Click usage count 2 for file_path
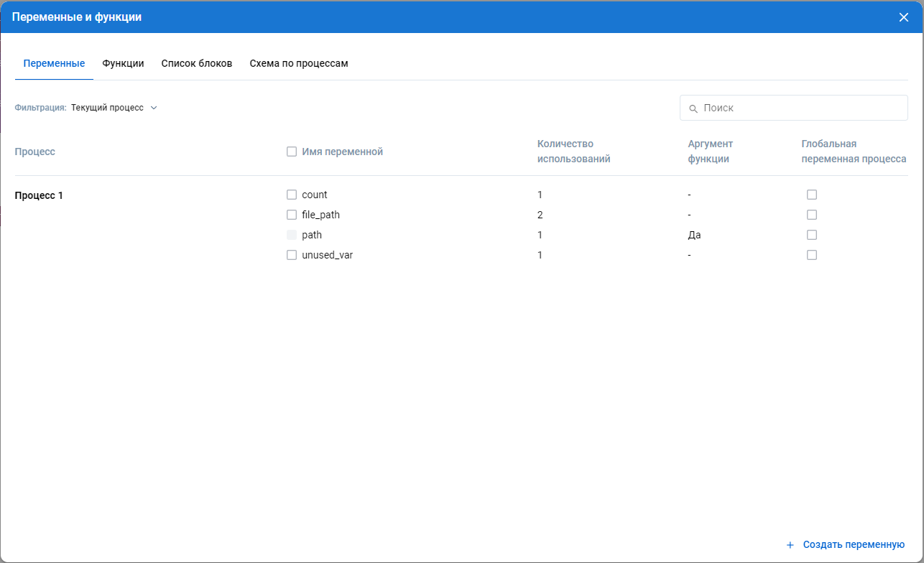 coord(540,215)
